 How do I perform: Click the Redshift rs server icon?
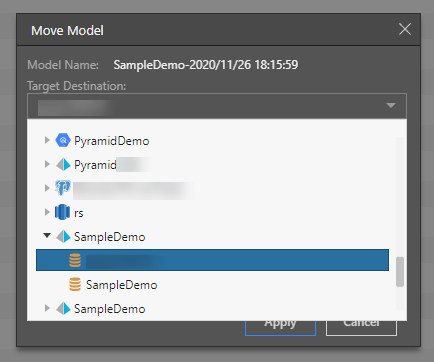click(x=62, y=212)
